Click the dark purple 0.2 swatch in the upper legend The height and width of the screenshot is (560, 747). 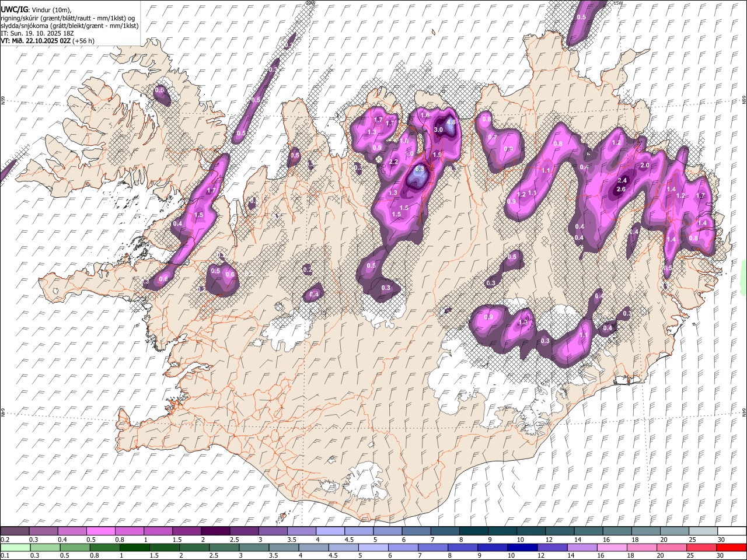(15, 531)
